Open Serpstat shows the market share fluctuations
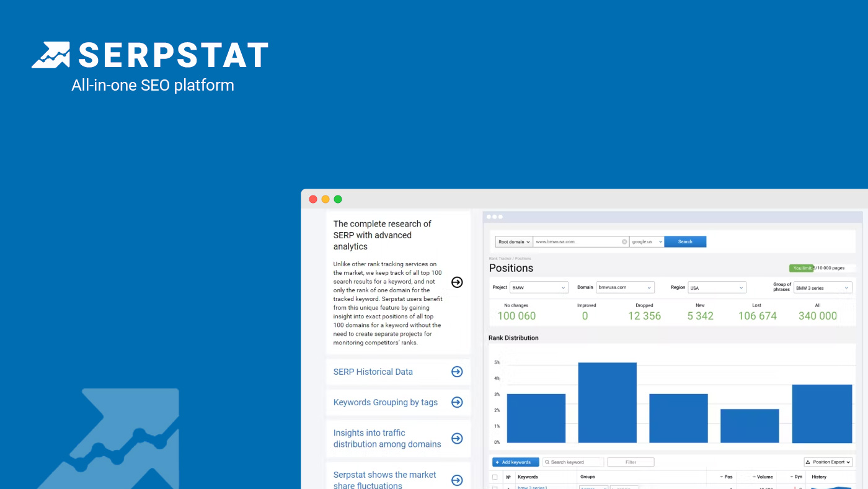 [x=385, y=480]
